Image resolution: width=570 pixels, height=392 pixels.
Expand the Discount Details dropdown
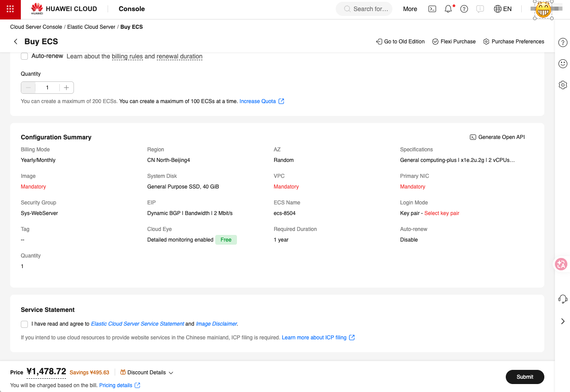[x=147, y=373]
